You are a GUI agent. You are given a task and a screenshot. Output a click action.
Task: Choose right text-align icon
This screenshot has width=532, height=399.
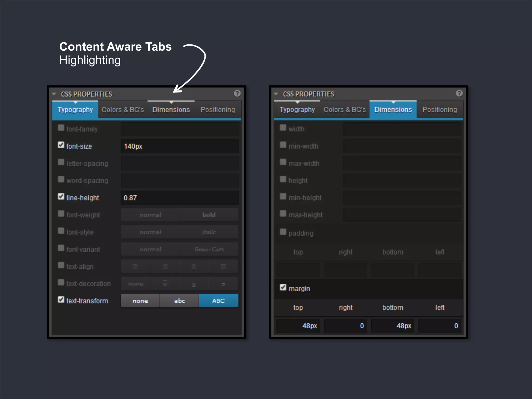[x=165, y=266]
